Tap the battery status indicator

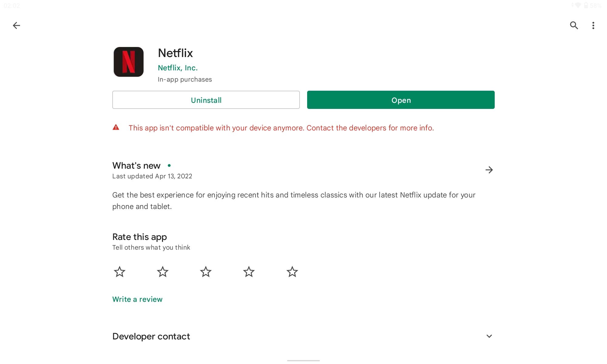coord(592,5)
